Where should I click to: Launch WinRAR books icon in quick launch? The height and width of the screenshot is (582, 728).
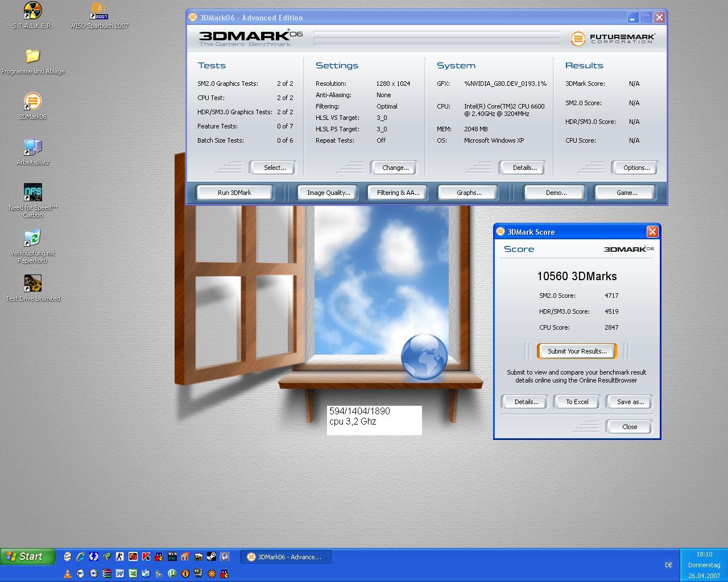106,573
